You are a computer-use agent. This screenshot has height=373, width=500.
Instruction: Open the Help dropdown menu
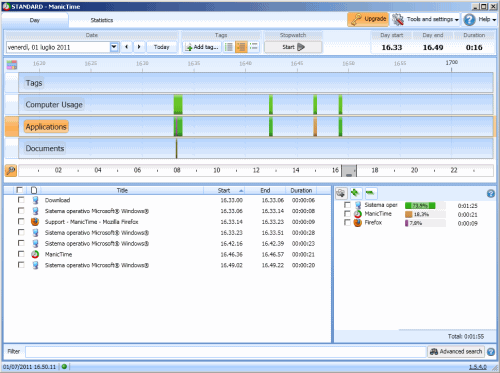tap(480, 20)
